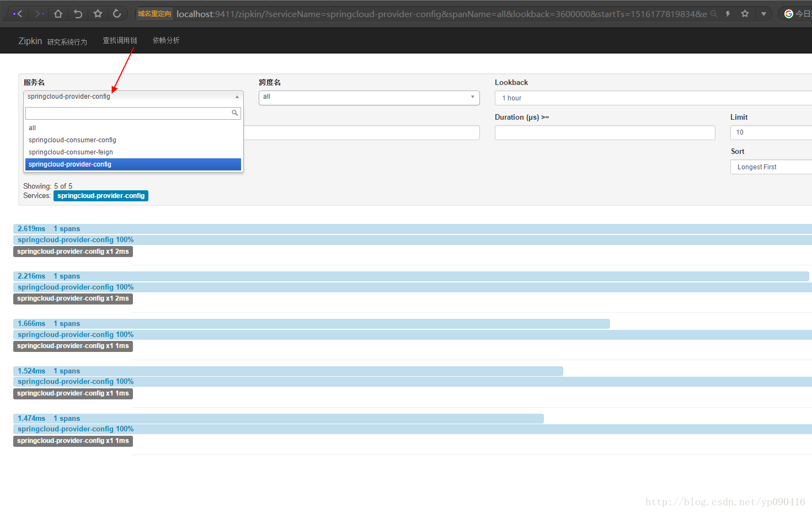Screen dimensions: 812x513
Task: Open the 查找调用链 navigation tab
Action: pyautogui.click(x=120, y=40)
